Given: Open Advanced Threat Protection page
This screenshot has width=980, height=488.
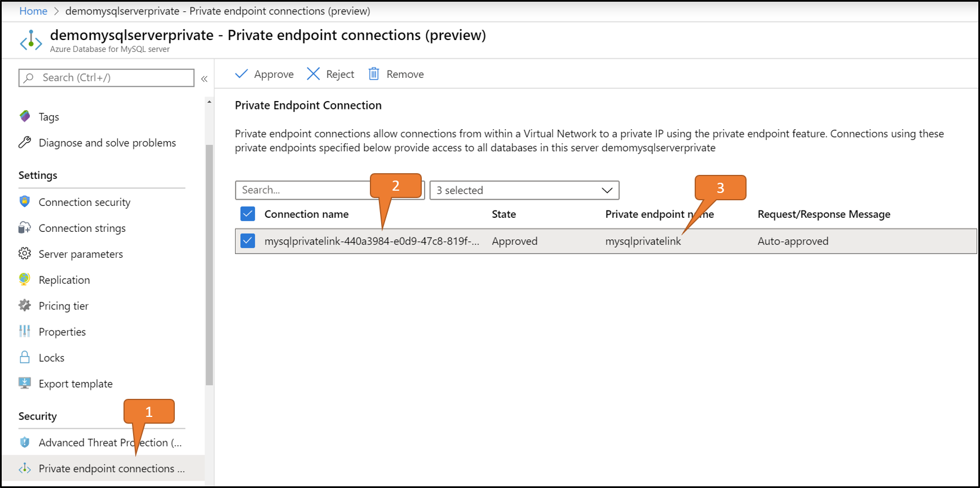Looking at the screenshot, I should [x=111, y=442].
